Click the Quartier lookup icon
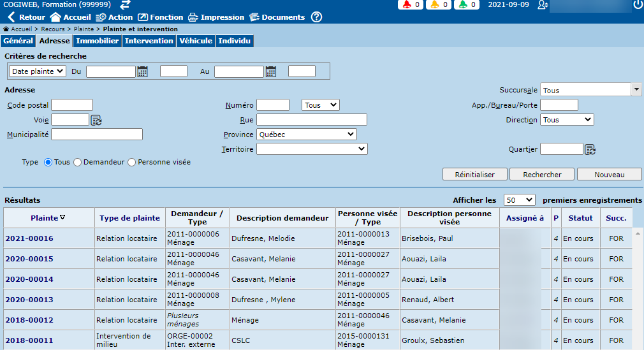The width and height of the screenshot is (644, 350). pyautogui.click(x=590, y=149)
